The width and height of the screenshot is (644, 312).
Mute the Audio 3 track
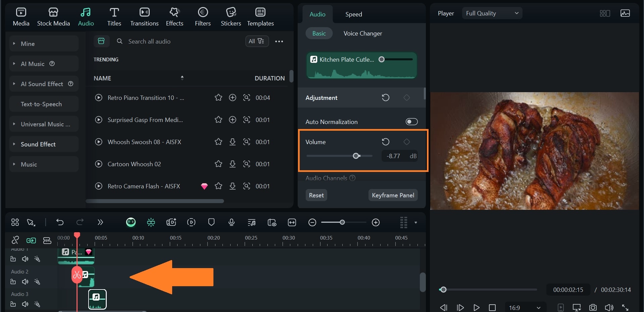25,304
